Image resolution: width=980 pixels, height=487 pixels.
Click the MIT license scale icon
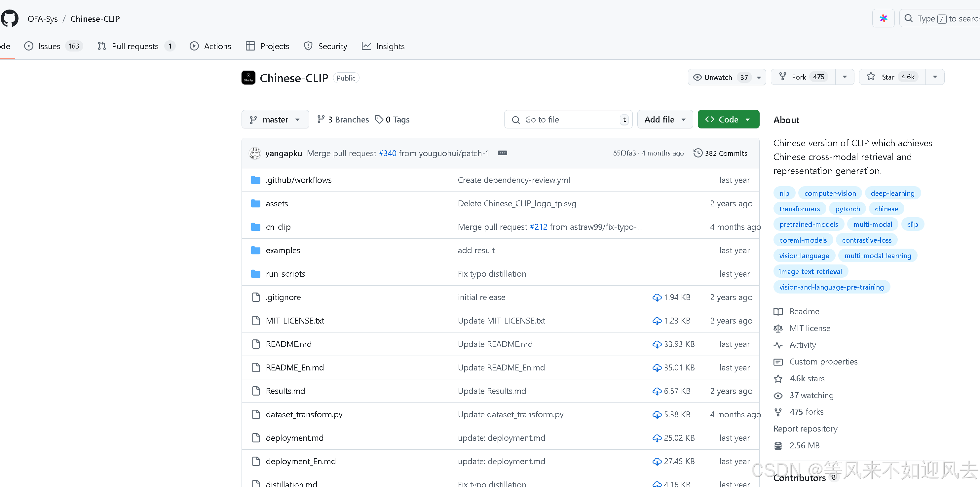pos(778,329)
